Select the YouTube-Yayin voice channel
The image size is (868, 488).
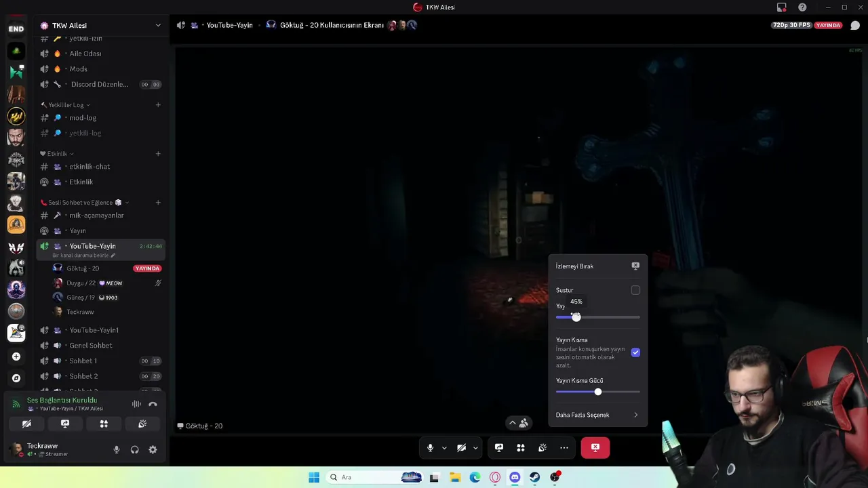pos(101,249)
